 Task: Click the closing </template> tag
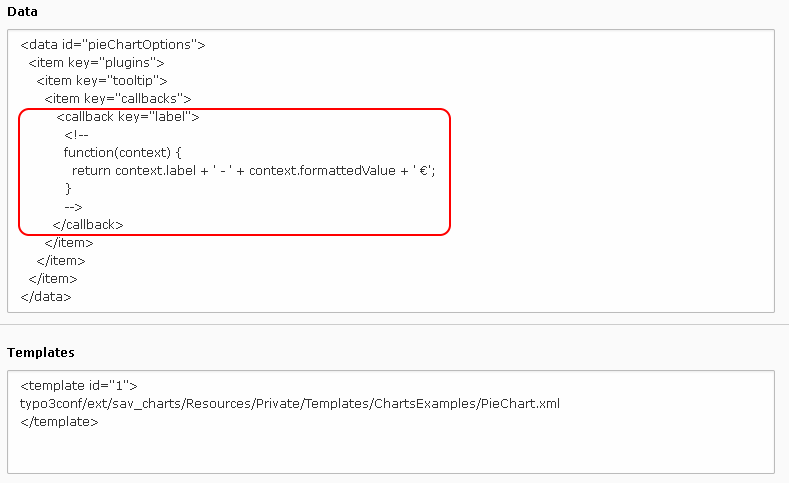pyautogui.click(x=59, y=422)
